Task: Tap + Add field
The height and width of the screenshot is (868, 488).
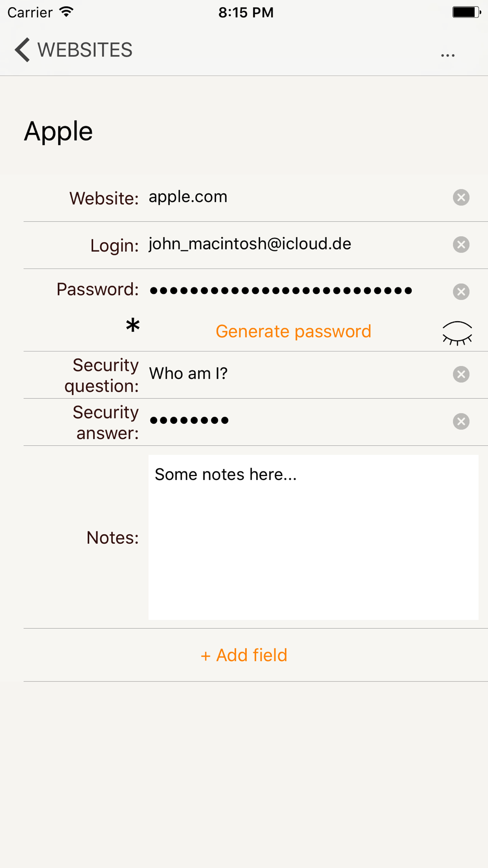Action: coord(244,655)
